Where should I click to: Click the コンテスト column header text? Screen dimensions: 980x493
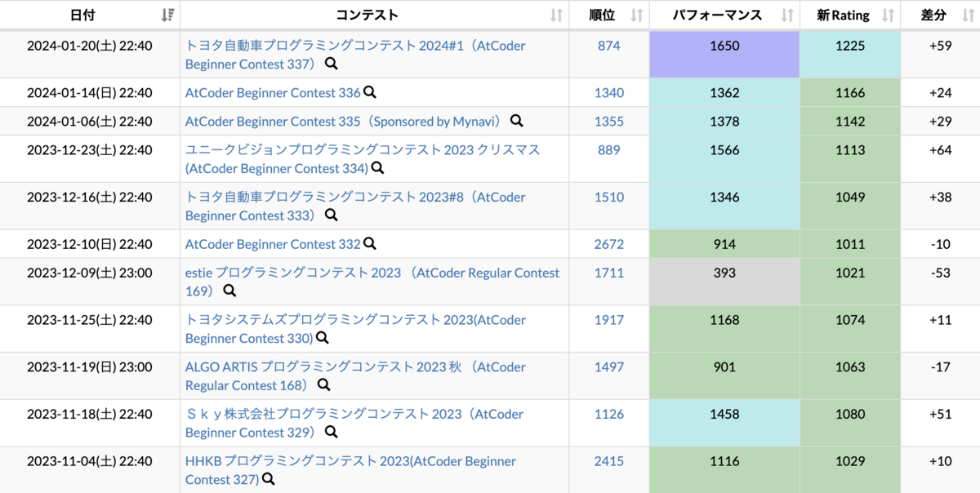367,15
